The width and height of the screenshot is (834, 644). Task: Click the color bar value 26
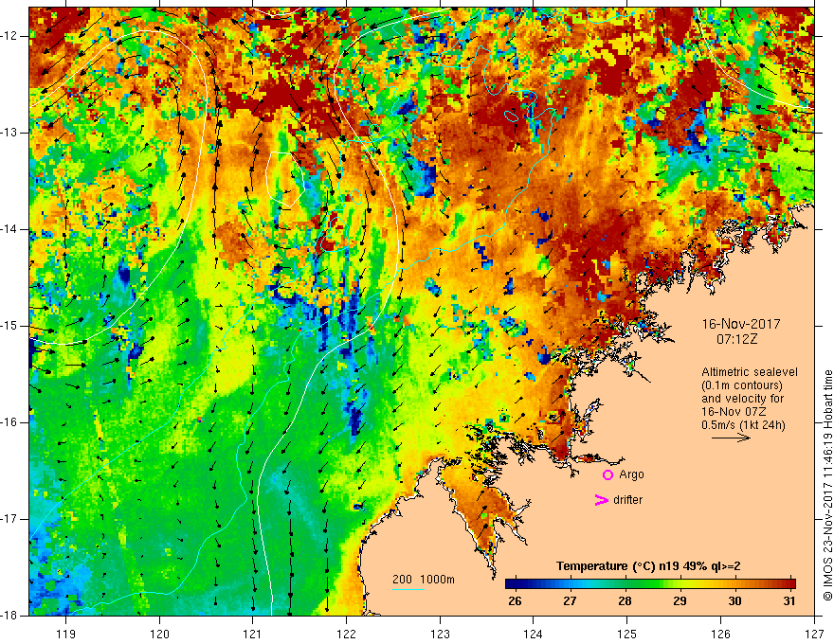coord(515,601)
